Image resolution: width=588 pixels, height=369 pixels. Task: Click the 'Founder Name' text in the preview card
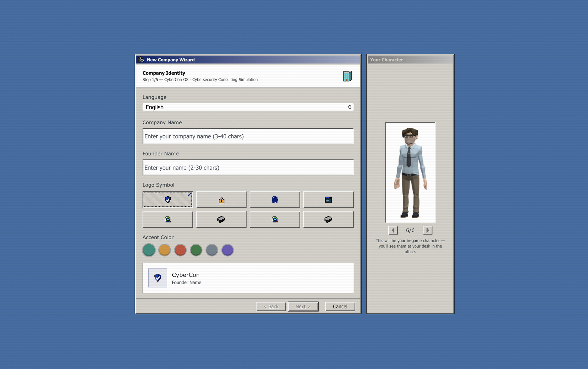[x=186, y=283]
